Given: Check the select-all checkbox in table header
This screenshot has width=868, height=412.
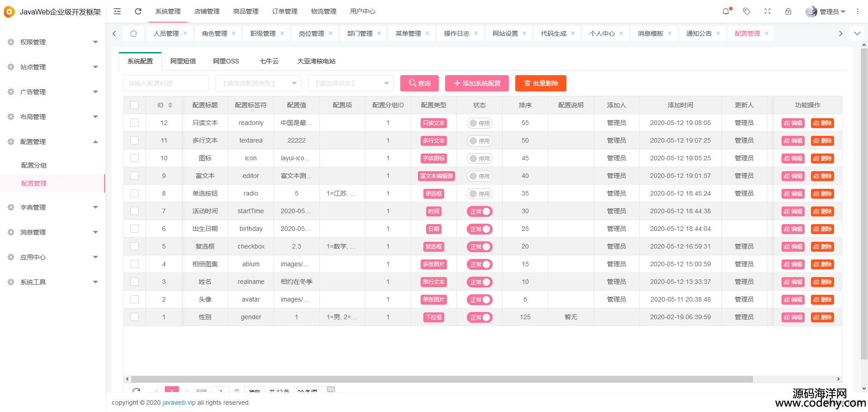Looking at the screenshot, I should coord(134,105).
